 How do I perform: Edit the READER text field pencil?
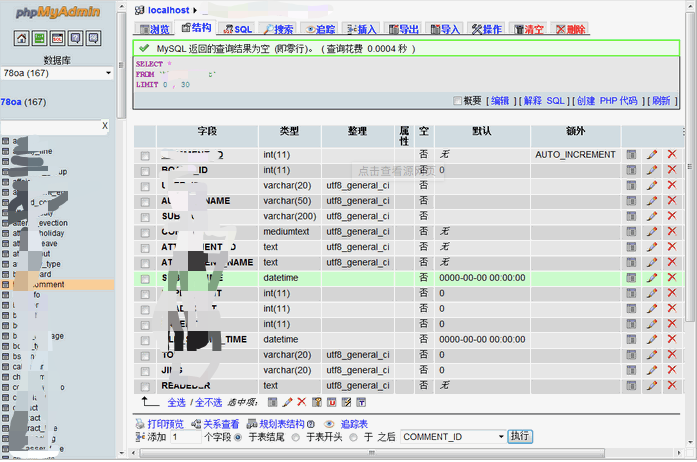(652, 386)
